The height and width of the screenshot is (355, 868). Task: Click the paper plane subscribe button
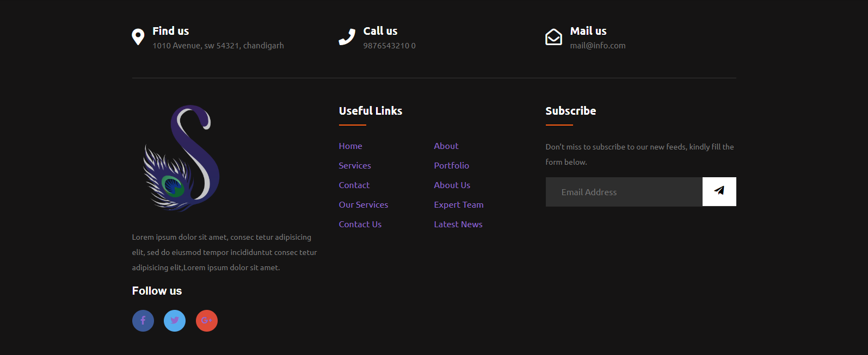click(719, 191)
